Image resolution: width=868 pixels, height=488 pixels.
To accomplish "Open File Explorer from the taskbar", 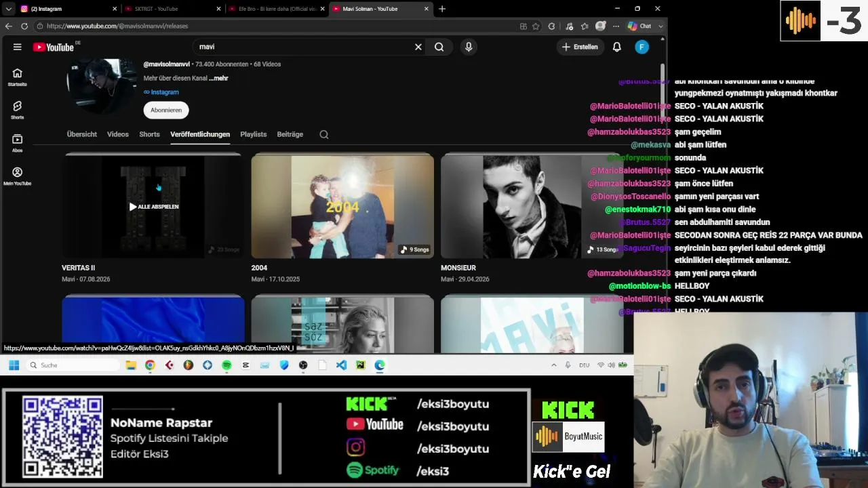I will click(131, 365).
